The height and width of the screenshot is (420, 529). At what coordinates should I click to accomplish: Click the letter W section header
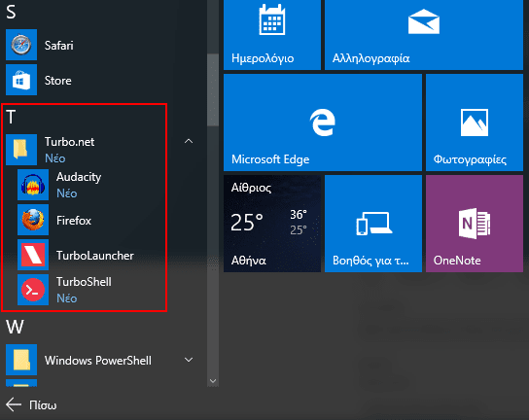15,327
